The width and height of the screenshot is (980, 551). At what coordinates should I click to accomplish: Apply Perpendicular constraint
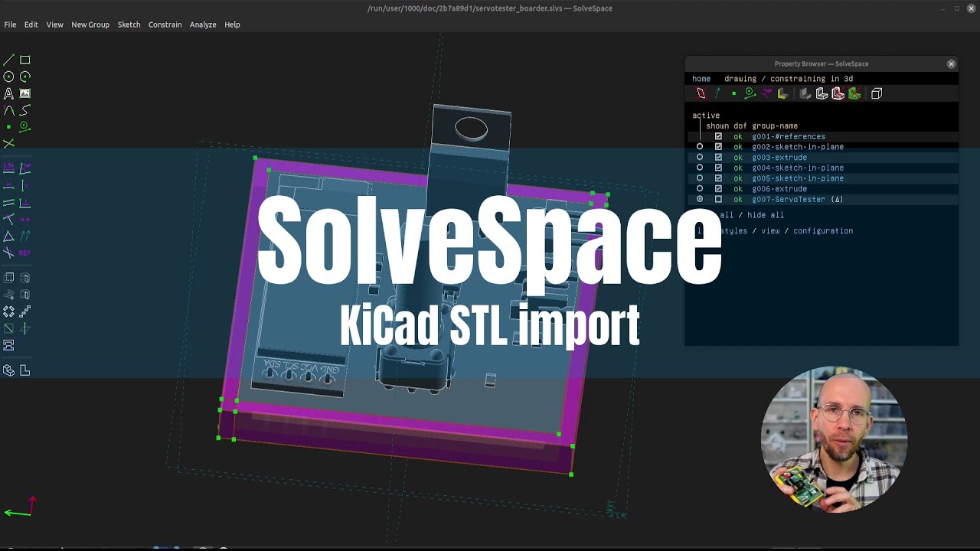[25, 203]
